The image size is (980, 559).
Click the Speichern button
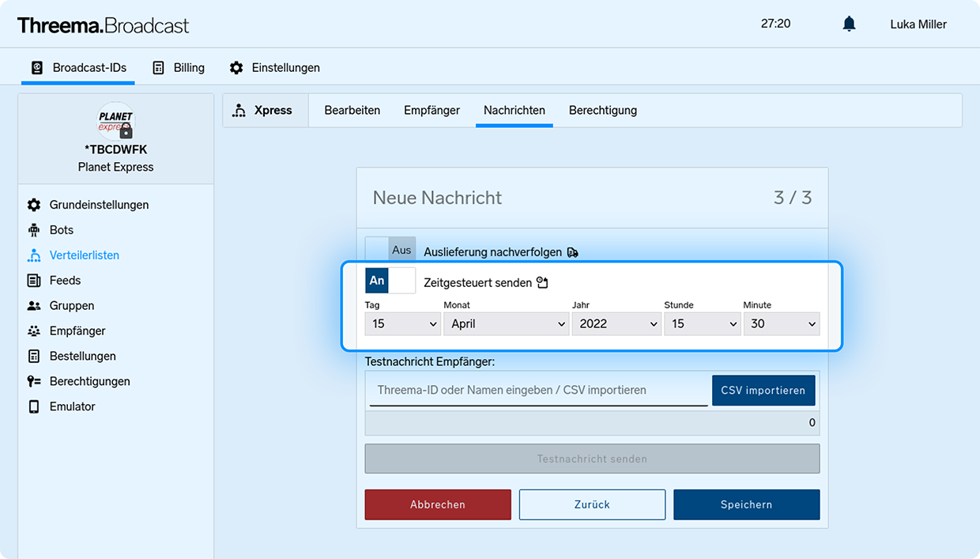pos(747,504)
